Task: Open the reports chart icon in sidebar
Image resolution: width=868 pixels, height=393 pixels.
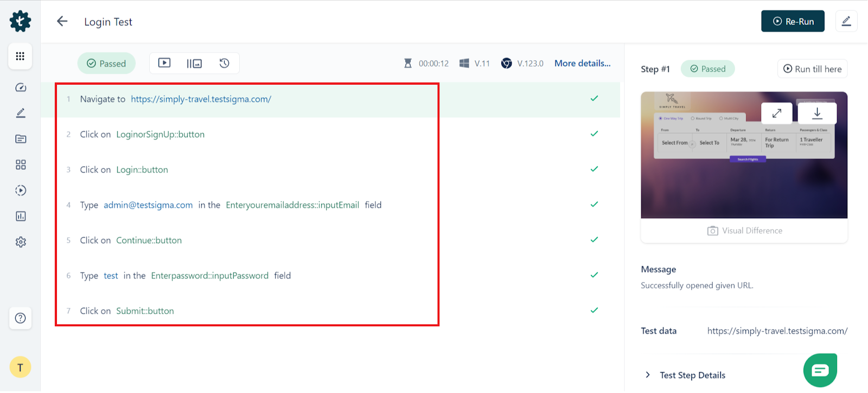Action: 21,216
